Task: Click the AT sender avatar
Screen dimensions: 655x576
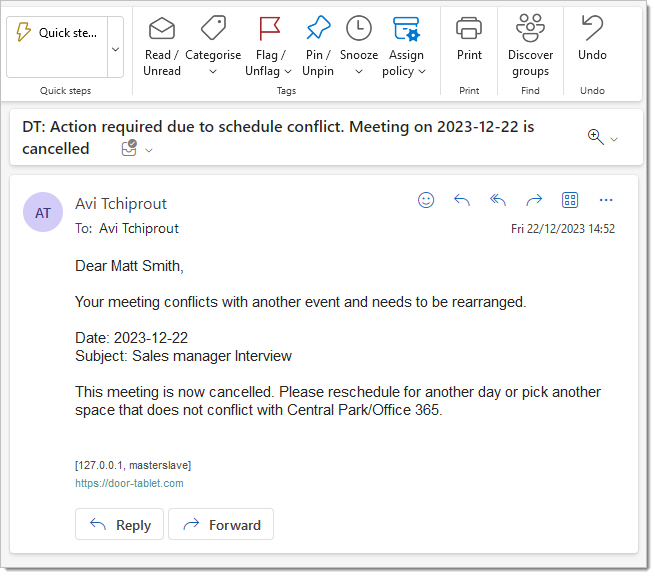Action: [x=43, y=213]
